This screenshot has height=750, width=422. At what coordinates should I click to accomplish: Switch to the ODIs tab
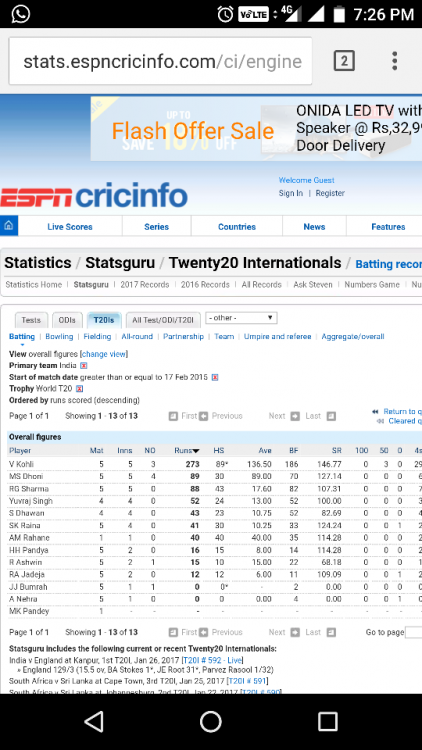point(67,320)
